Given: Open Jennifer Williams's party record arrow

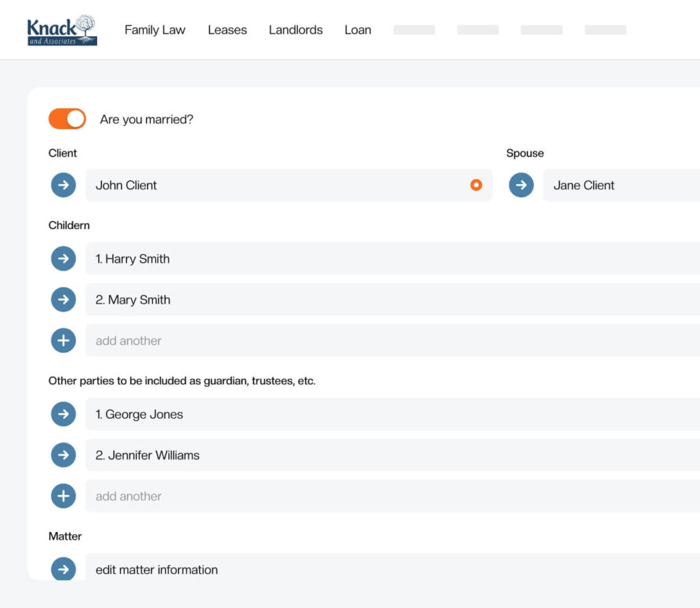Looking at the screenshot, I should 63,455.
